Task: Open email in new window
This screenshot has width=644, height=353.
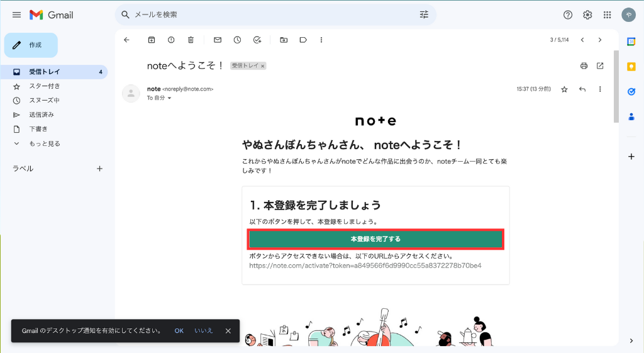Action: click(600, 65)
